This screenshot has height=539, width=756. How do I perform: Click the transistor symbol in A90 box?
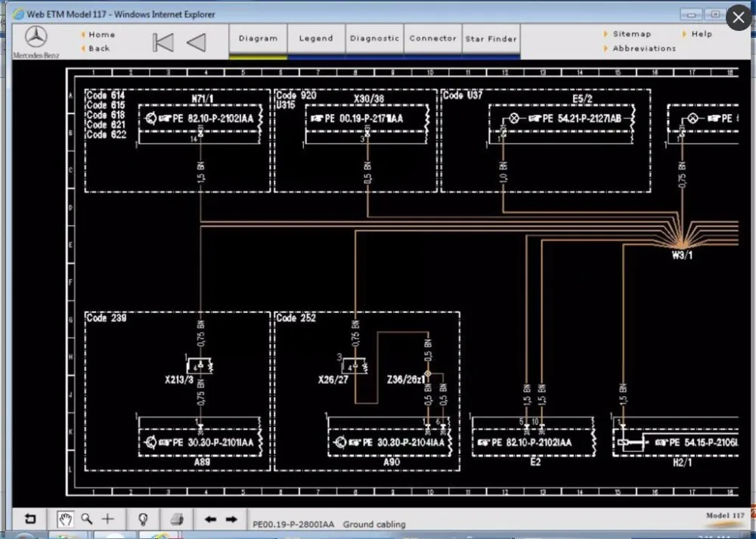[x=340, y=442]
